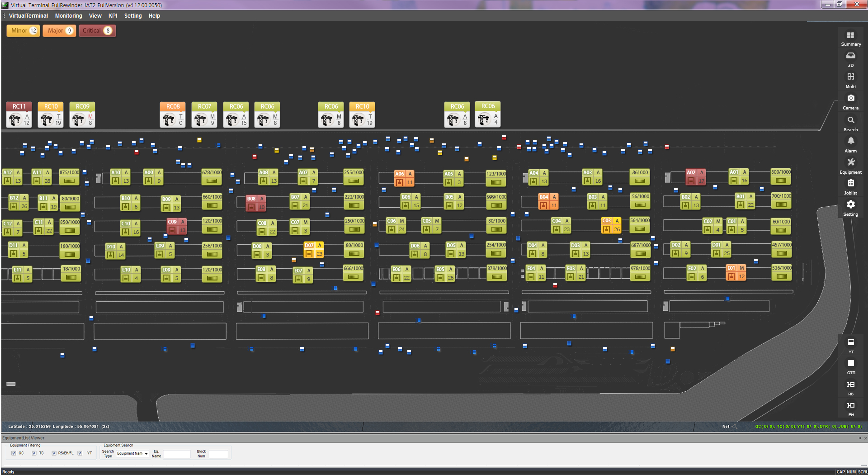Click the Critical alarms button
The image size is (868, 475).
pos(97,31)
